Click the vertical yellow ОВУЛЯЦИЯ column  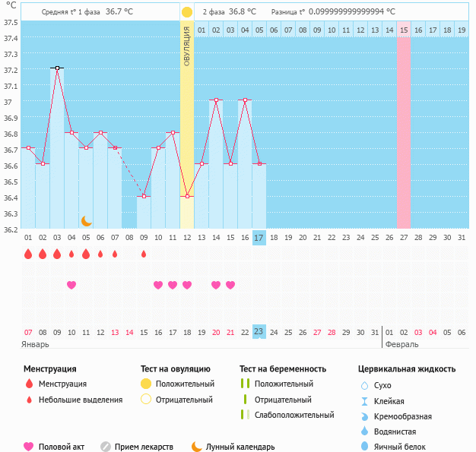(187, 122)
